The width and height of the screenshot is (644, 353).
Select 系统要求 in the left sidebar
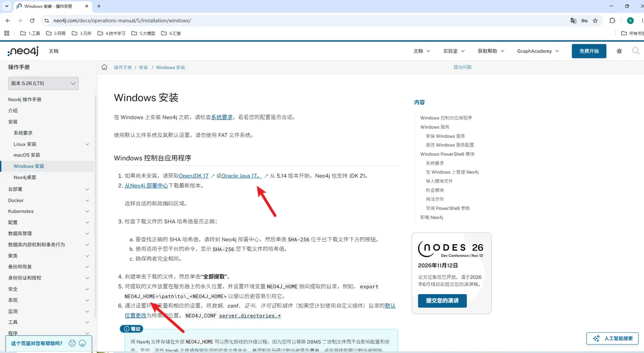(x=23, y=133)
